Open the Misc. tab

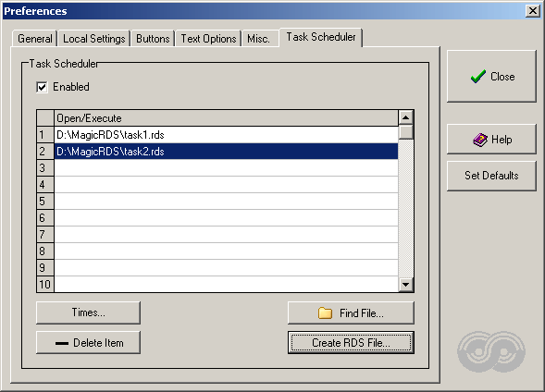point(259,38)
